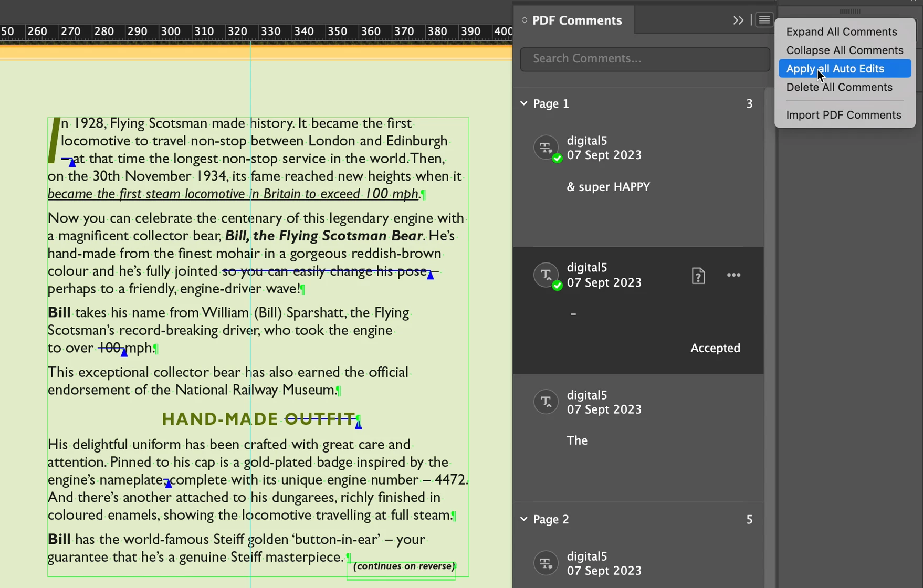Collapse panels using the double-arrow icon
Viewport: 923px width, 588px height.
tap(738, 20)
